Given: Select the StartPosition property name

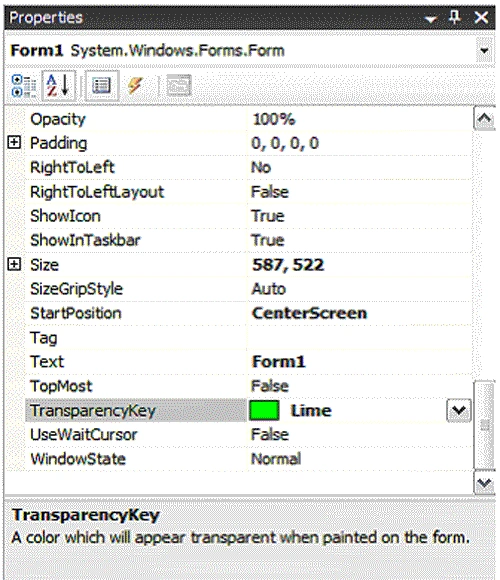Looking at the screenshot, I should (x=76, y=313).
